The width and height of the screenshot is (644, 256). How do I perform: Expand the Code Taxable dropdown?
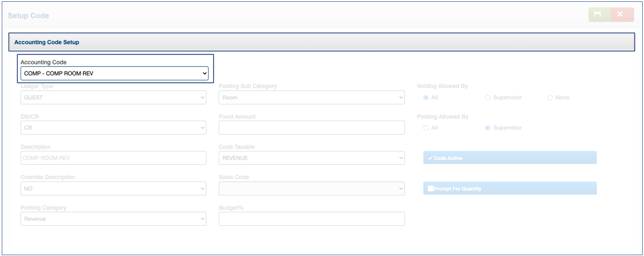(x=311, y=158)
